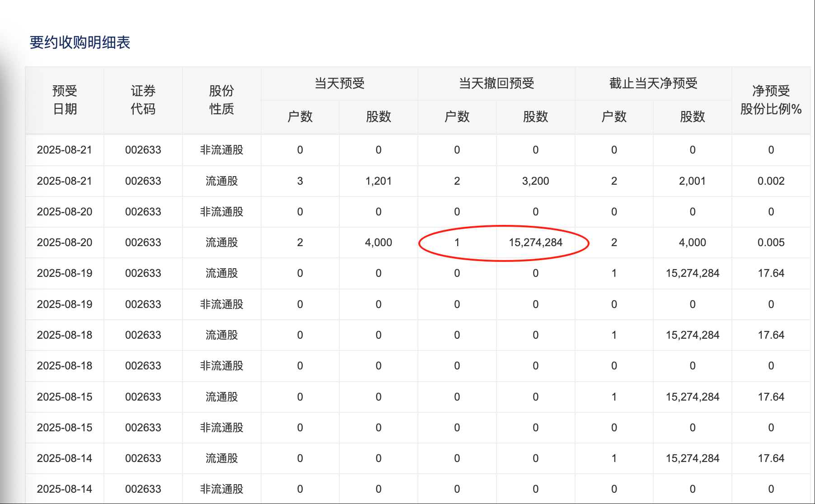This screenshot has width=815, height=504.
Task: Select the 1,201 shares cell
Action: click(378, 181)
